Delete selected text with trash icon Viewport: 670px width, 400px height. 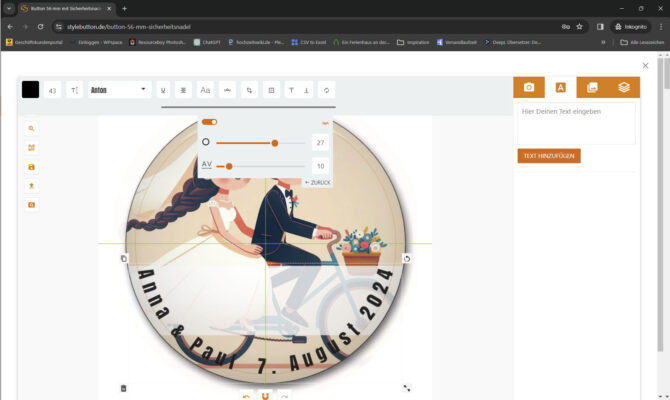click(124, 388)
